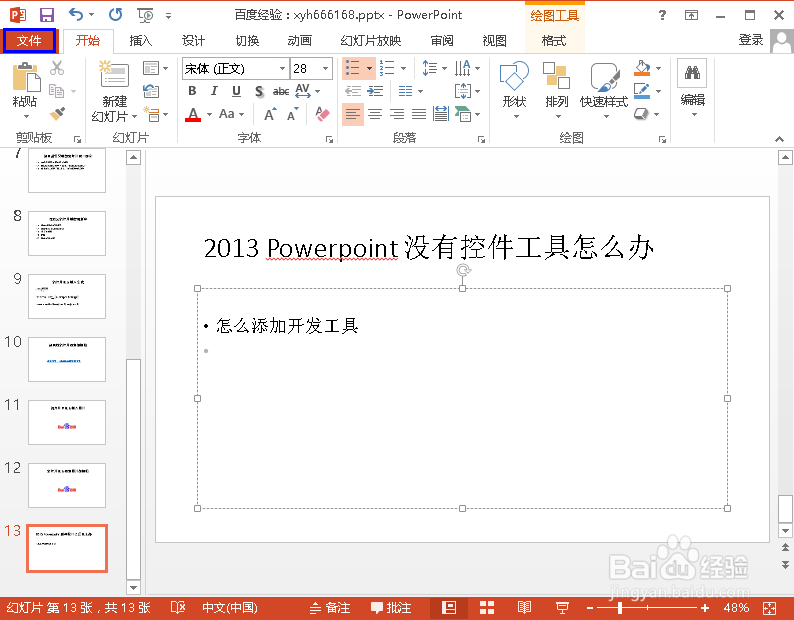Click the zoom slider handle

(x=620, y=607)
